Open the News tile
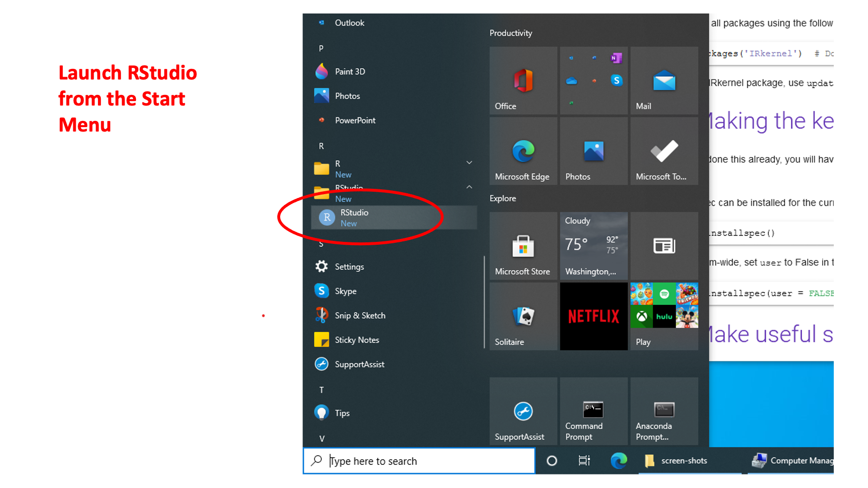868x488 pixels. tap(664, 246)
